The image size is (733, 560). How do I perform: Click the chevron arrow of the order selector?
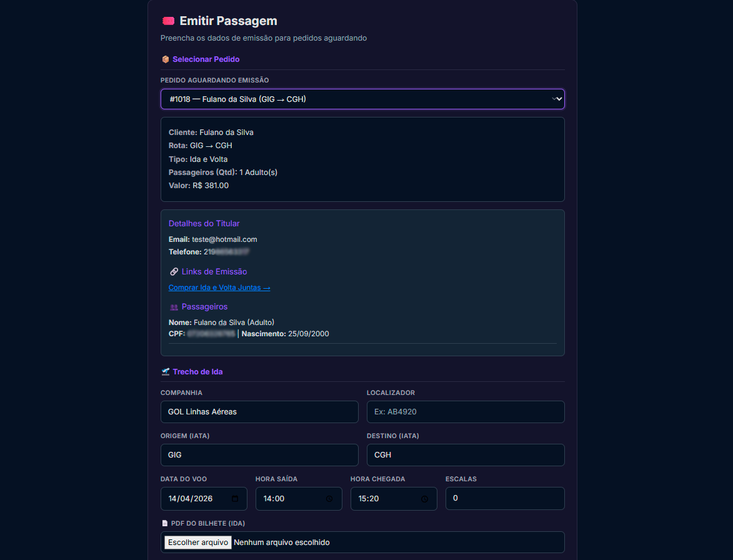tap(556, 99)
